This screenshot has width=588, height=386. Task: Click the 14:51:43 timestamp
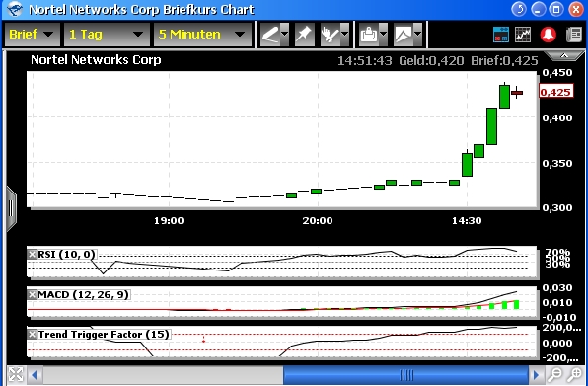365,61
